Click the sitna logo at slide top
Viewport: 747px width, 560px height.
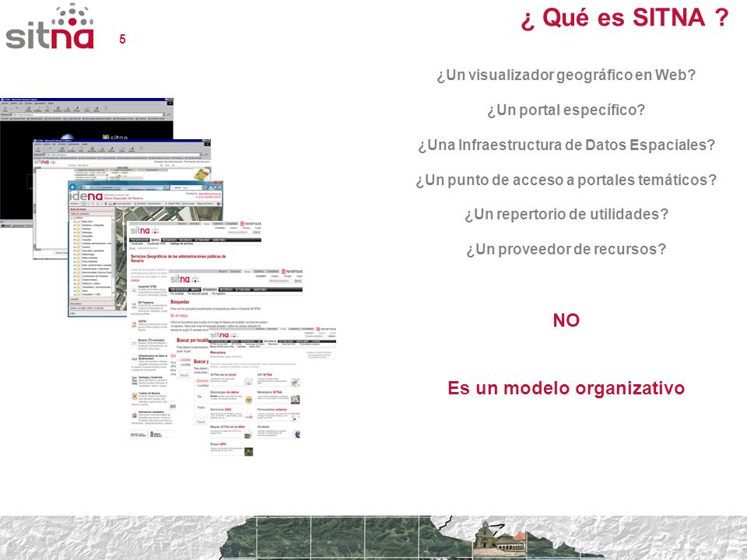[x=50, y=26]
